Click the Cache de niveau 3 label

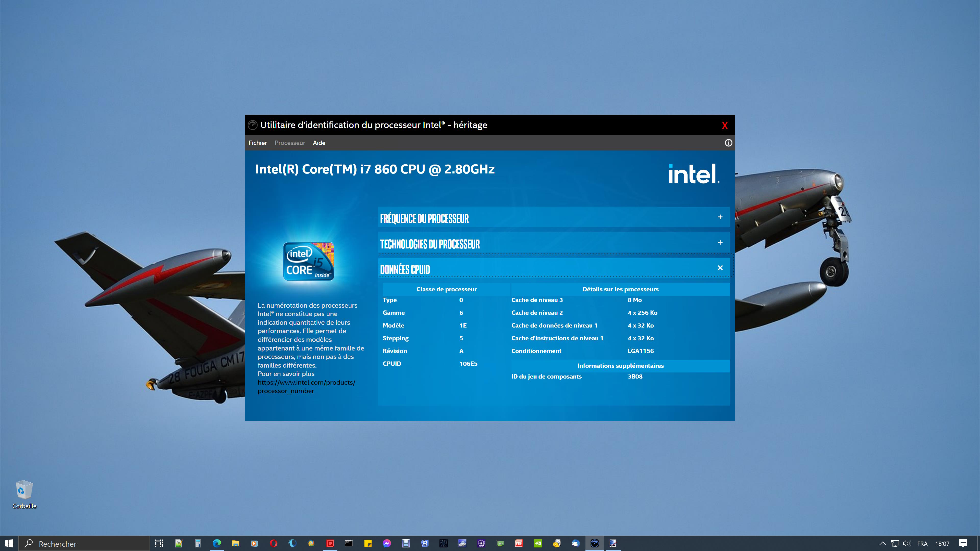tap(537, 300)
